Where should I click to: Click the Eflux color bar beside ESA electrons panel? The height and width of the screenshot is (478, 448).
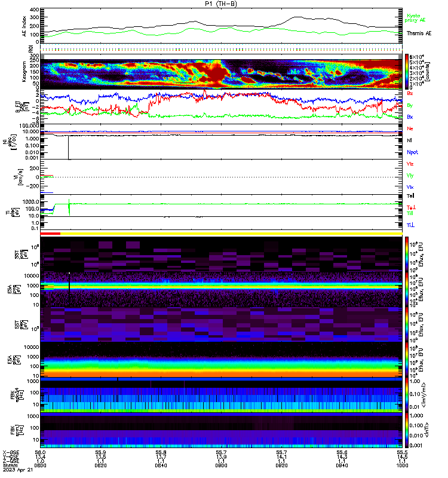pos(407,360)
